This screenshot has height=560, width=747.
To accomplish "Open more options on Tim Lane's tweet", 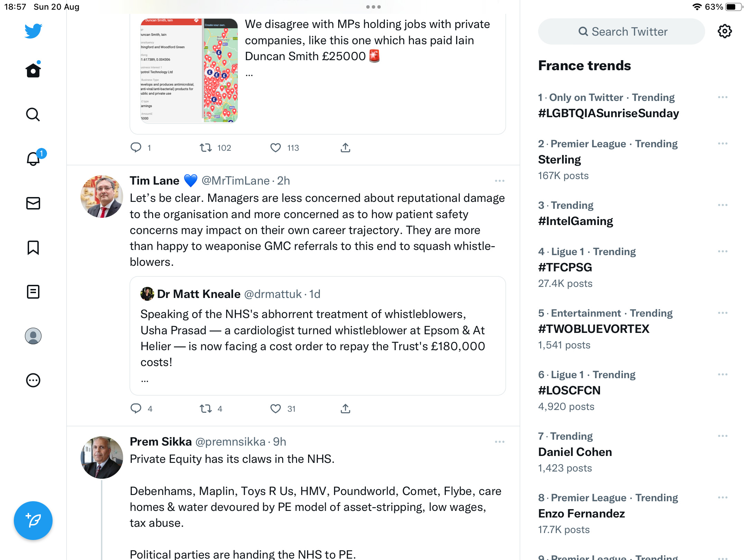I will [x=499, y=181].
